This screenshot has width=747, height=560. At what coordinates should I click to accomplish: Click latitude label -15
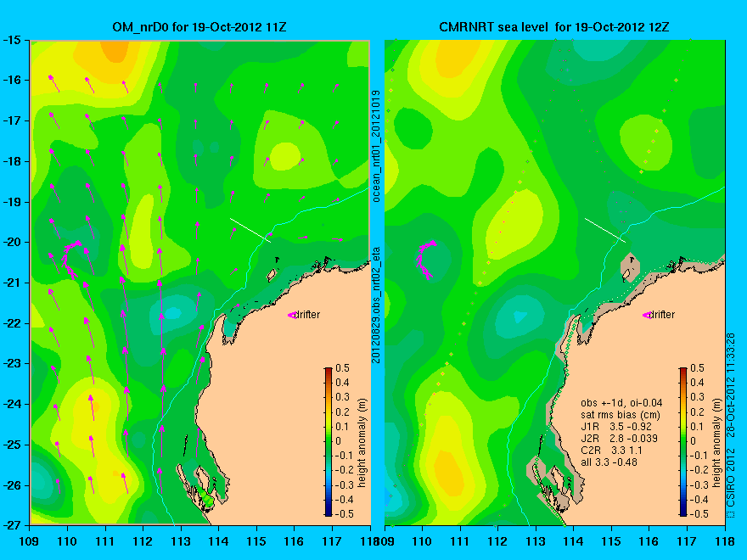click(x=12, y=40)
